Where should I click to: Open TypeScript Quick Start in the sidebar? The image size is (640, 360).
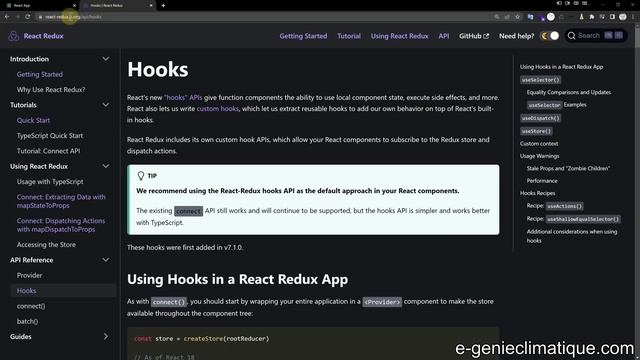pyautogui.click(x=50, y=136)
